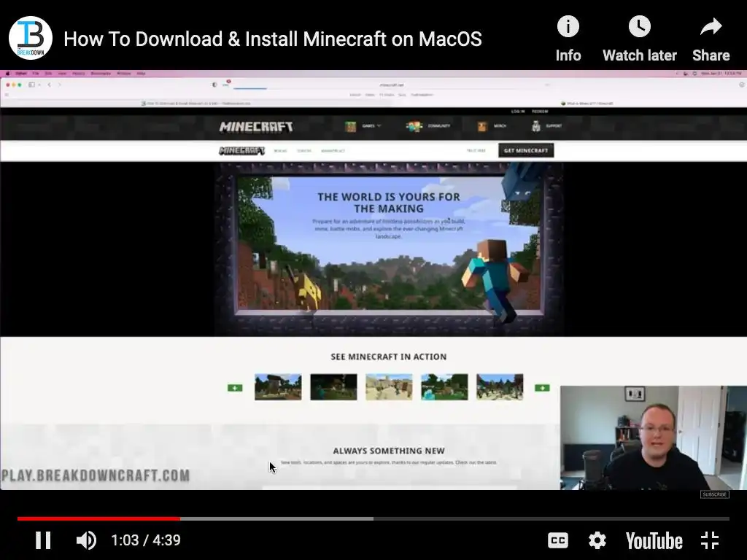Open the Bookmarks menu in menu bar
The width and height of the screenshot is (747, 560).
point(101,74)
